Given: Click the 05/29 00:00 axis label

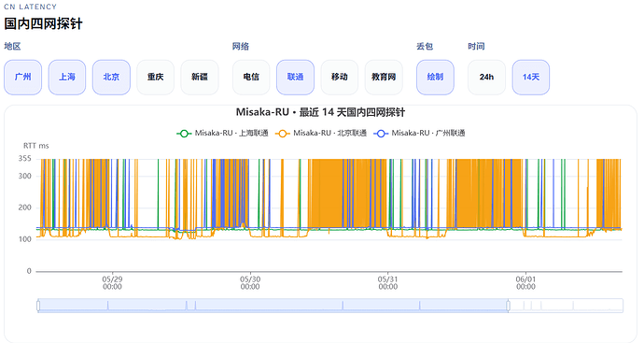Looking at the screenshot, I should click(112, 283).
